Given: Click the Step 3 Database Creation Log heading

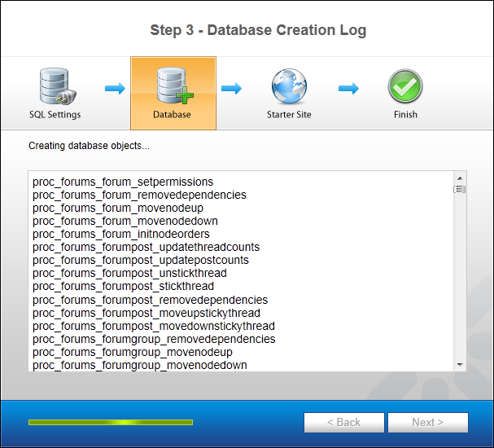Looking at the screenshot, I should [258, 30].
